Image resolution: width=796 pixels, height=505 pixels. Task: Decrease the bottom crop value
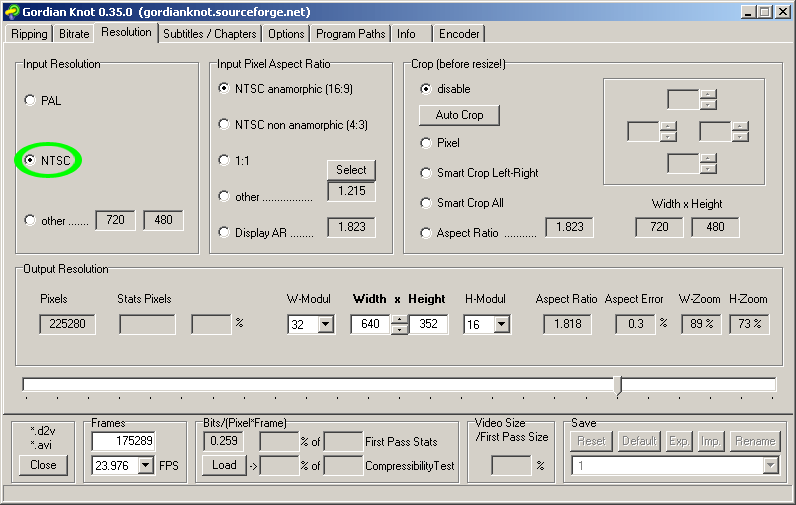[x=708, y=169]
